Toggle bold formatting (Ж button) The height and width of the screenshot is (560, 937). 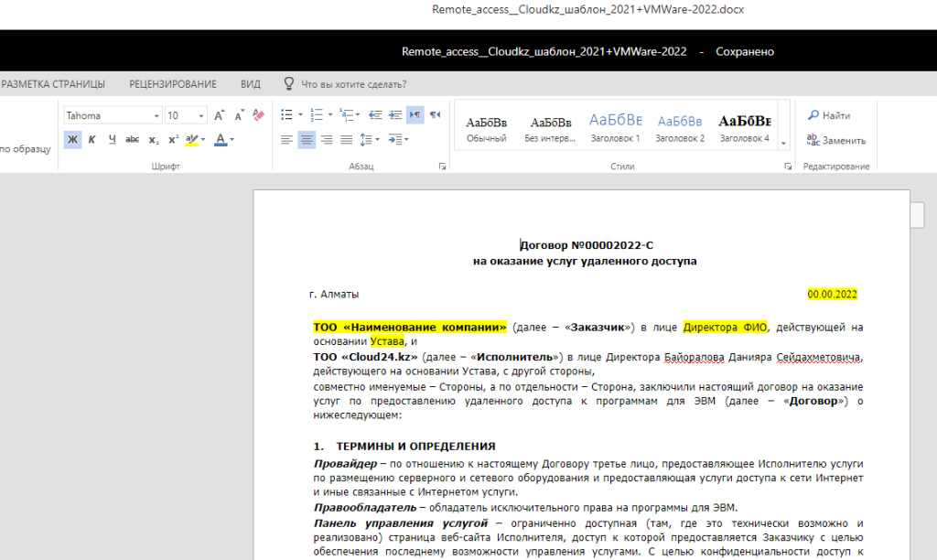coord(72,140)
